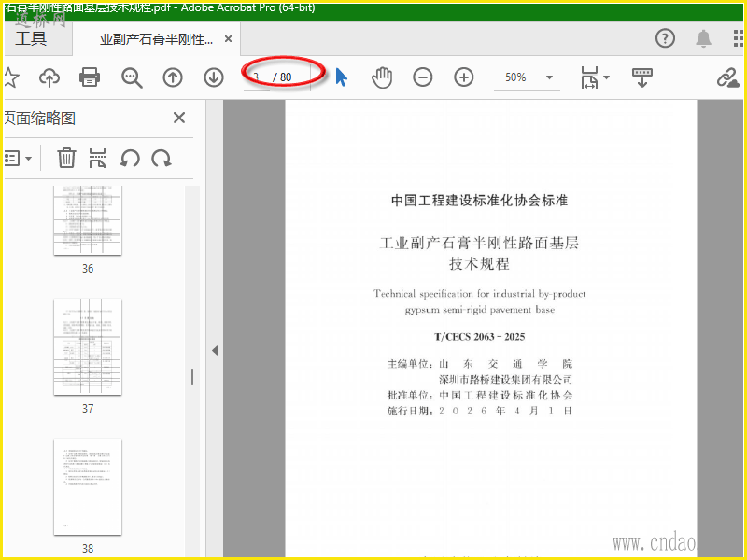Collapse the navigation pane with the arrow

[x=215, y=351]
